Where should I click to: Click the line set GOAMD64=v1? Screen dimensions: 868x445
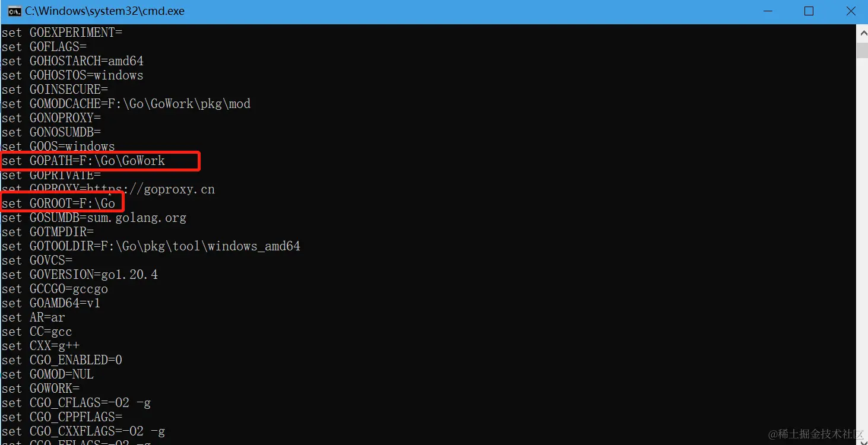(x=51, y=303)
